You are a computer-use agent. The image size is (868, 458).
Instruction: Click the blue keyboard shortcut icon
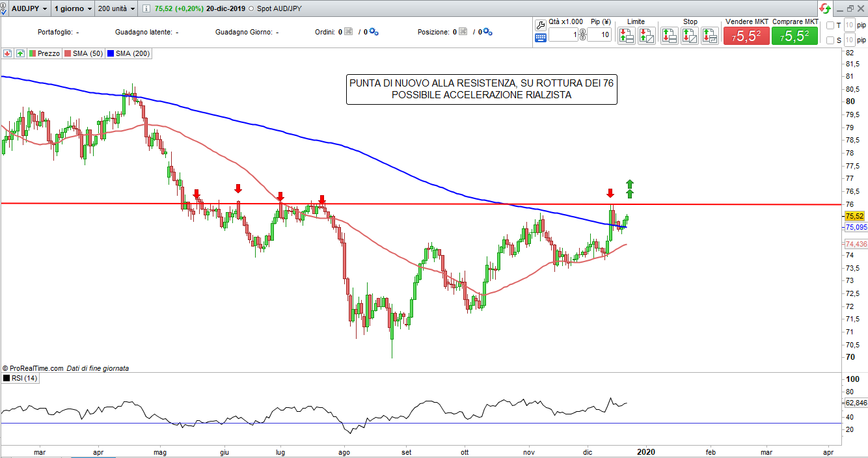(x=540, y=38)
